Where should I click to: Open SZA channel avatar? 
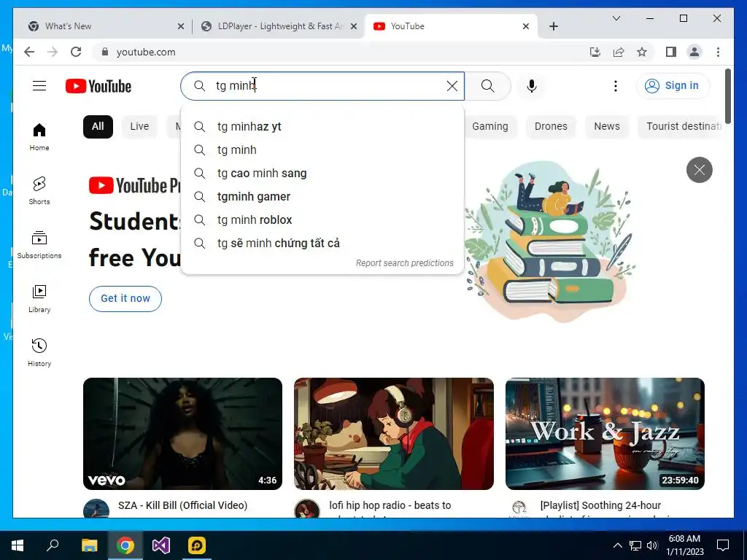(x=96, y=509)
